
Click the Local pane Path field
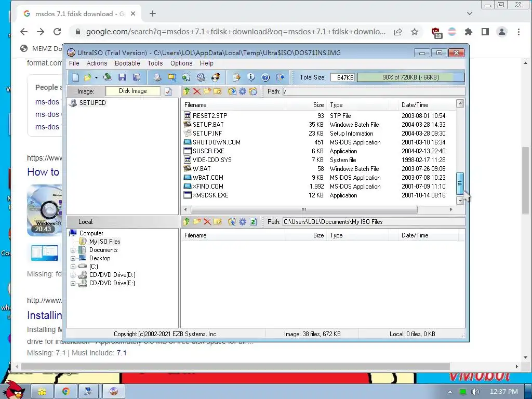[374, 222]
